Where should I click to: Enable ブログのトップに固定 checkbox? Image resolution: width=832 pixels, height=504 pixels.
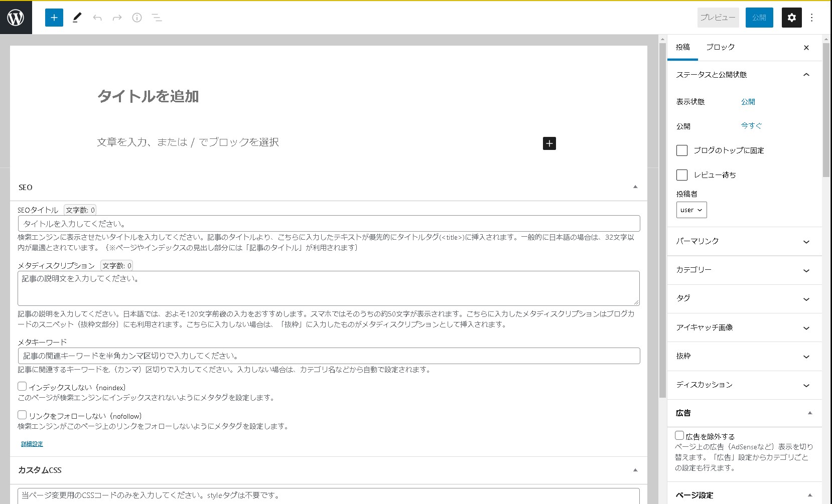(x=681, y=150)
